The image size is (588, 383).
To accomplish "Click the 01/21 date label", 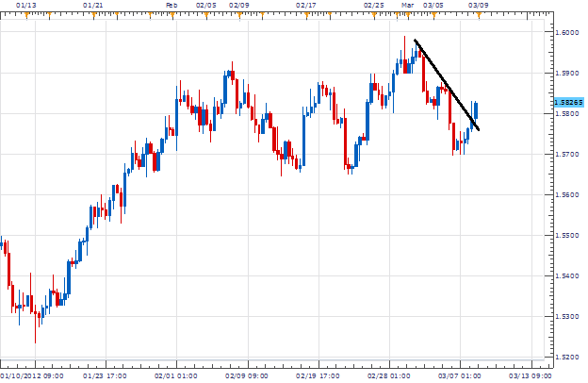I will [93, 6].
